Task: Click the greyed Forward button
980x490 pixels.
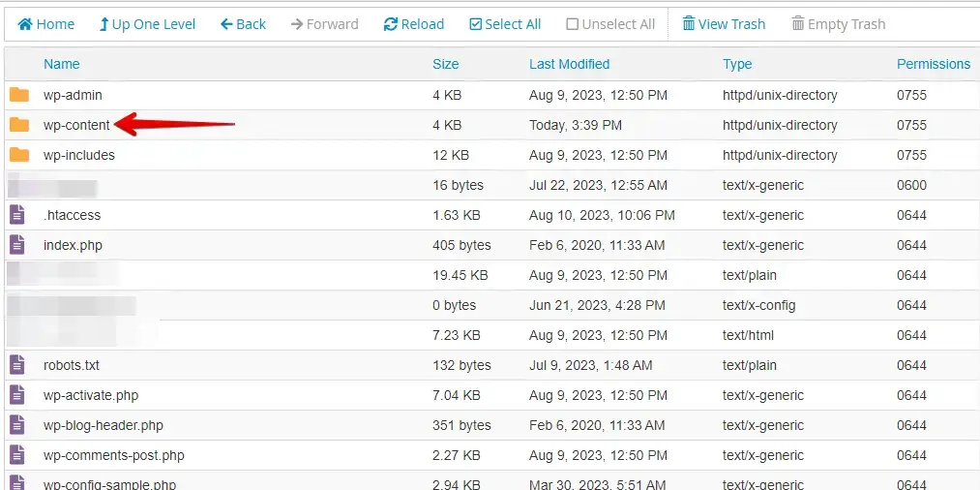Action: (324, 24)
